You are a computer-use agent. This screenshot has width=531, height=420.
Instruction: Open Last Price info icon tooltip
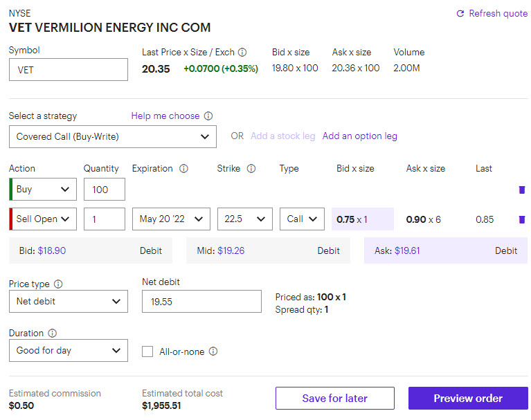(x=242, y=52)
